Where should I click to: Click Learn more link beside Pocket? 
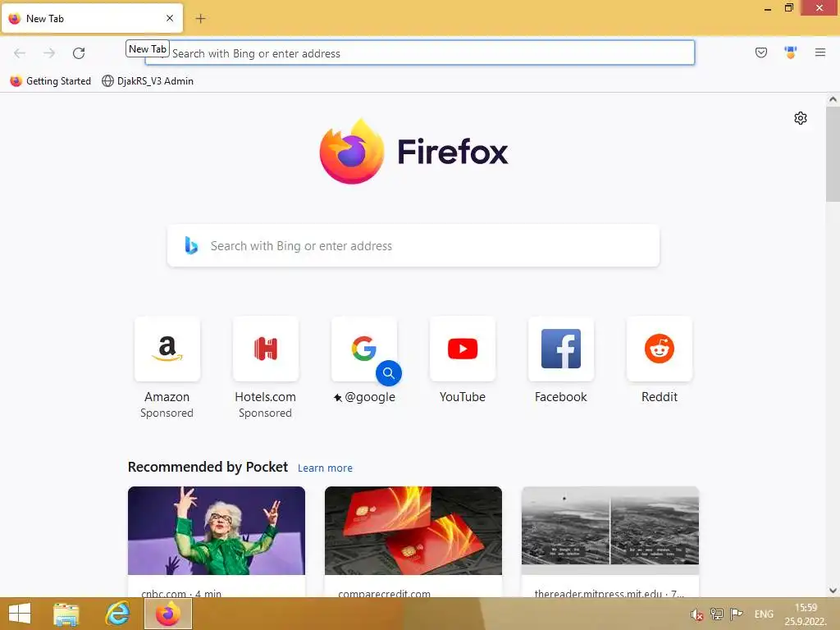point(325,468)
